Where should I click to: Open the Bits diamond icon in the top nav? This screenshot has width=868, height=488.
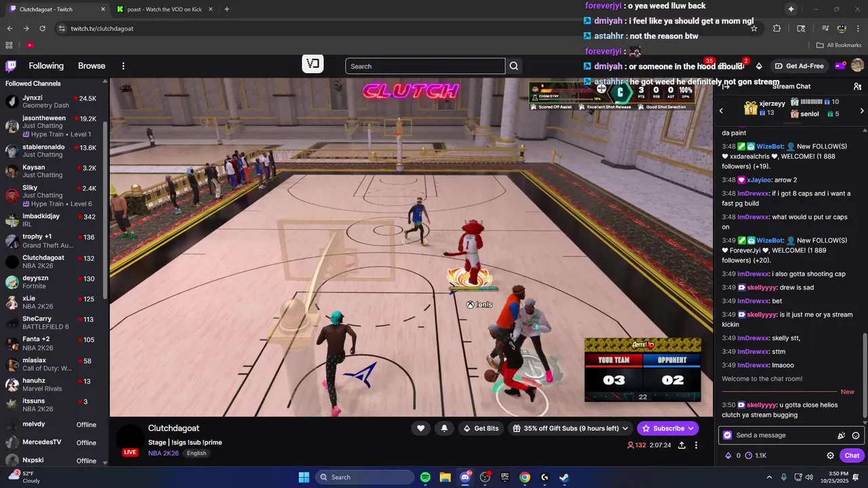[759, 66]
